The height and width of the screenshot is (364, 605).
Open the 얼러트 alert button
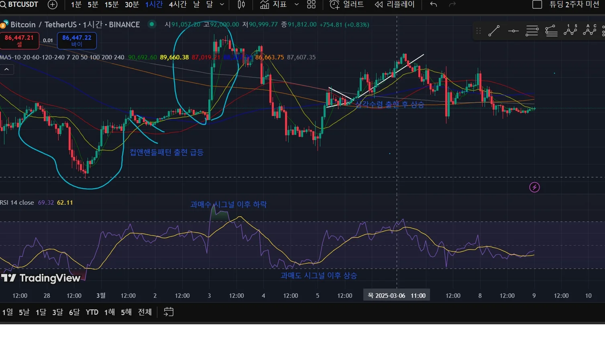coord(347,4)
